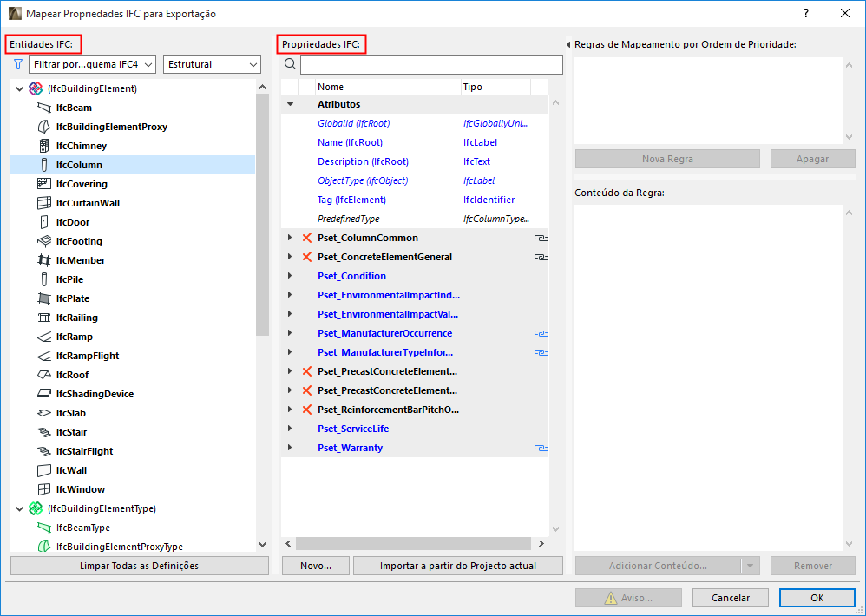The image size is (866, 616).
Task: Click the IfcRamp icon
Action: [43, 337]
